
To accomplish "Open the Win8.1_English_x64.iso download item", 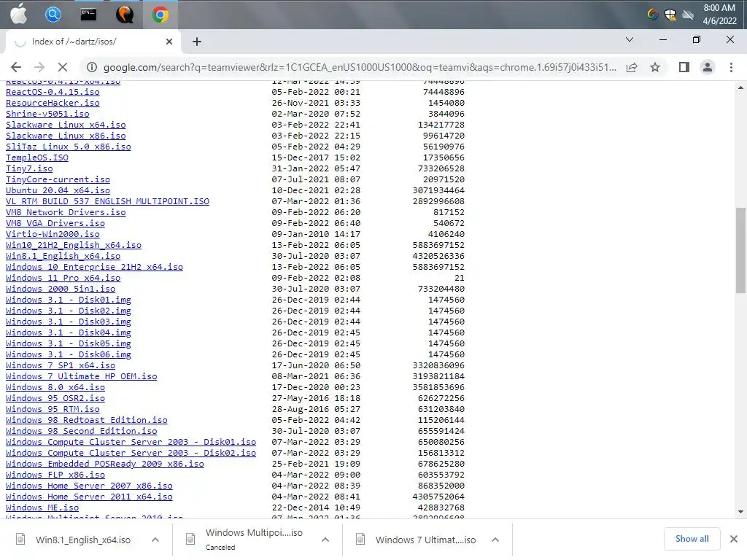I will pos(83,540).
